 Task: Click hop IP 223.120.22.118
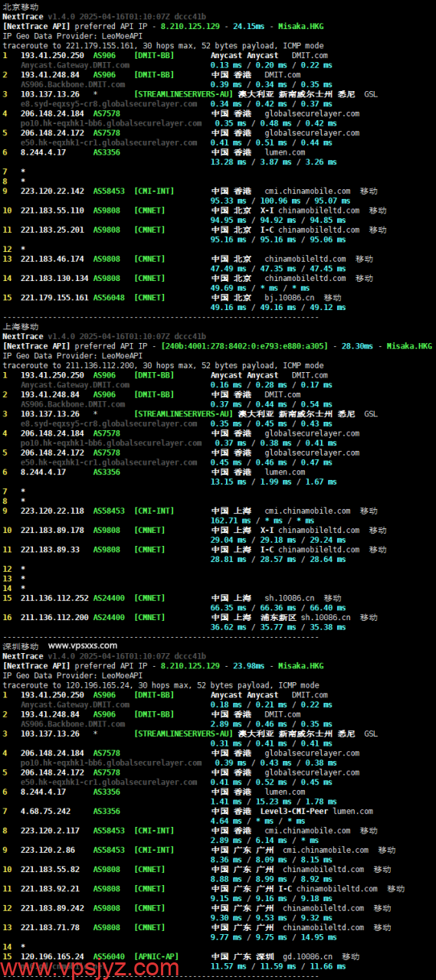(x=52, y=511)
